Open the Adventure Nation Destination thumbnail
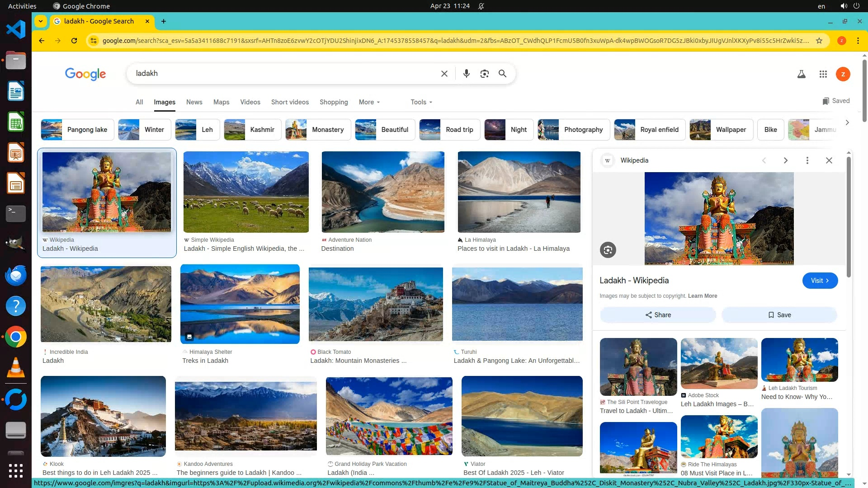Screen dimensions: 868x488 pyautogui.click(x=382, y=192)
